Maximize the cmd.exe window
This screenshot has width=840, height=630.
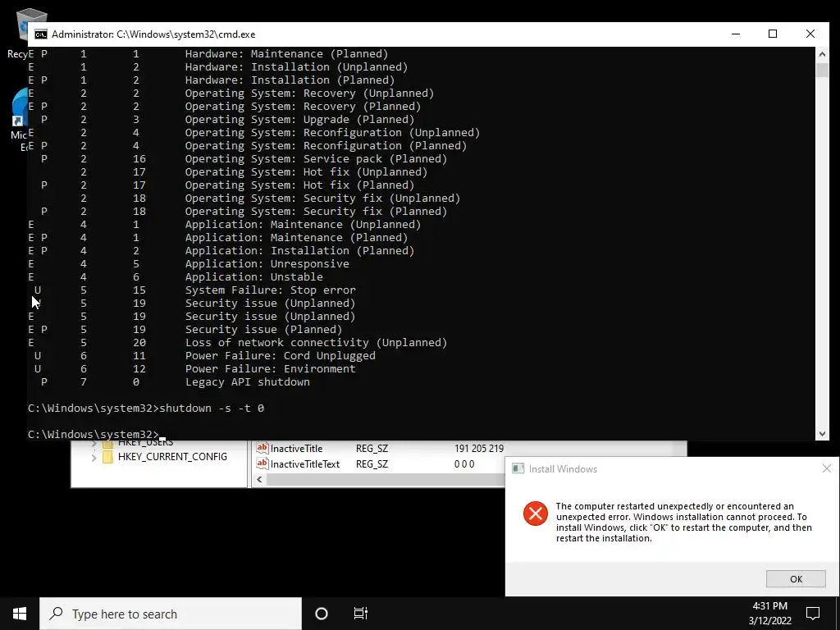pos(773,34)
